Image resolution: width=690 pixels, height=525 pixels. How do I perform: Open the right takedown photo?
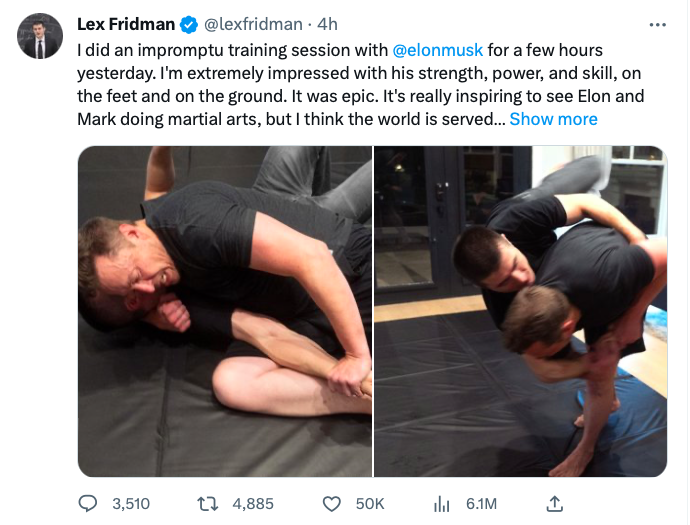click(521, 310)
